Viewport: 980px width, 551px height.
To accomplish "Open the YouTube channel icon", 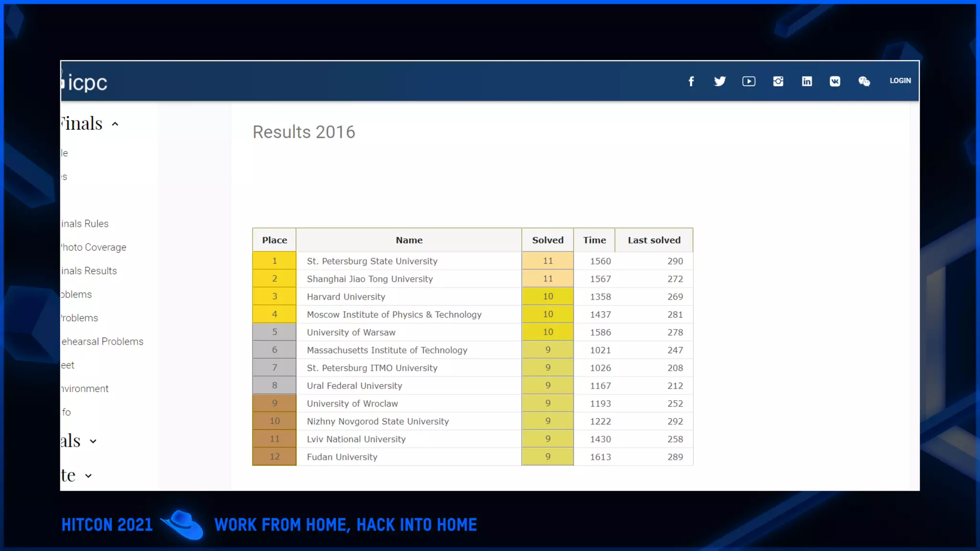I will click(749, 81).
